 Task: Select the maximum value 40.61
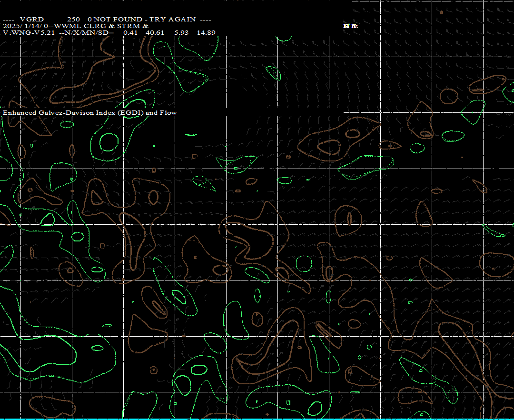click(155, 32)
